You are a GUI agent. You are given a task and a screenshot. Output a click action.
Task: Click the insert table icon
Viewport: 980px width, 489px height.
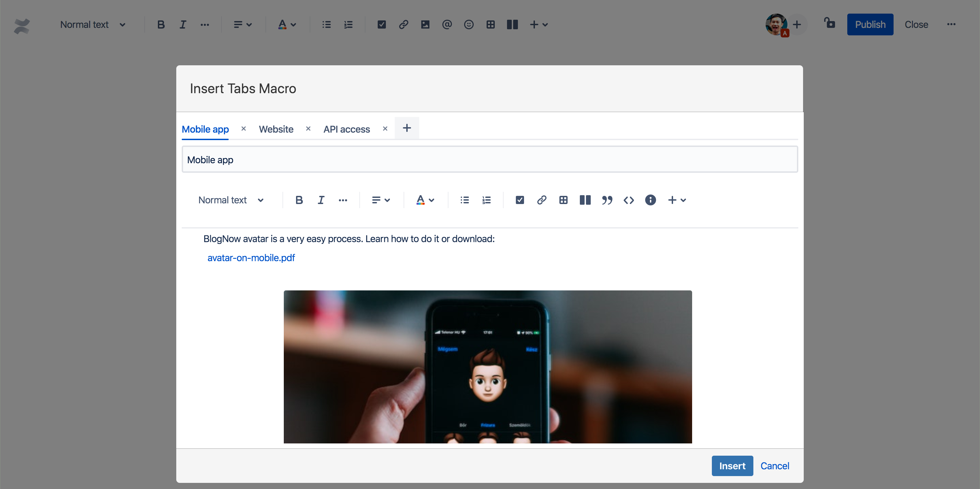tap(564, 200)
